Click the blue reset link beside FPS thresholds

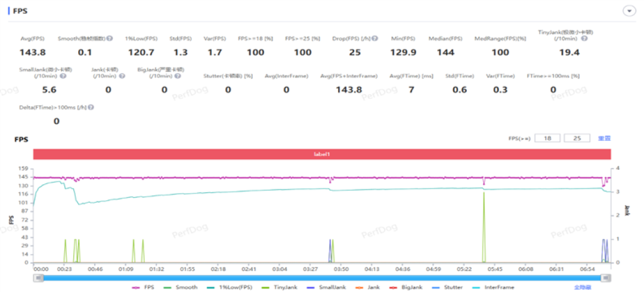click(x=603, y=138)
